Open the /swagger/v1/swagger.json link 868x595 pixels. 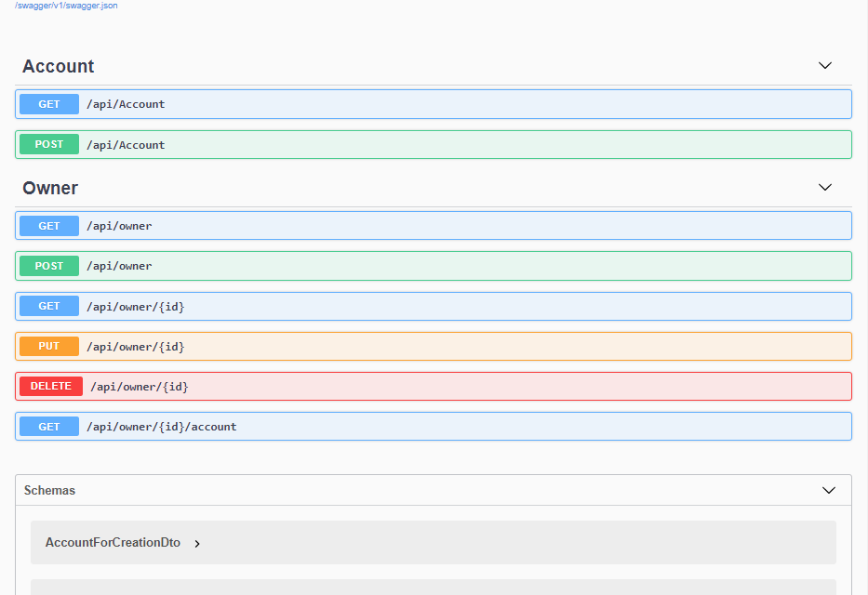tap(66, 6)
